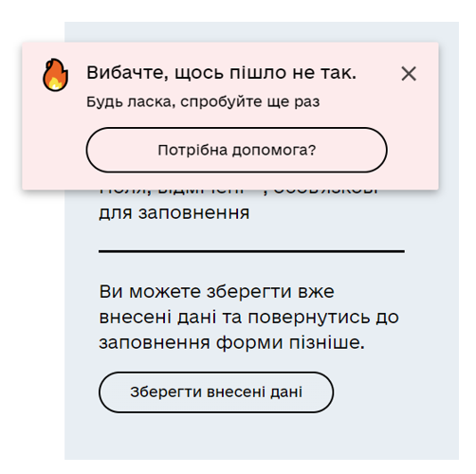Open the "Потрібна допомога?" help button
Image resolution: width=476 pixels, height=474 pixels.
point(236,150)
